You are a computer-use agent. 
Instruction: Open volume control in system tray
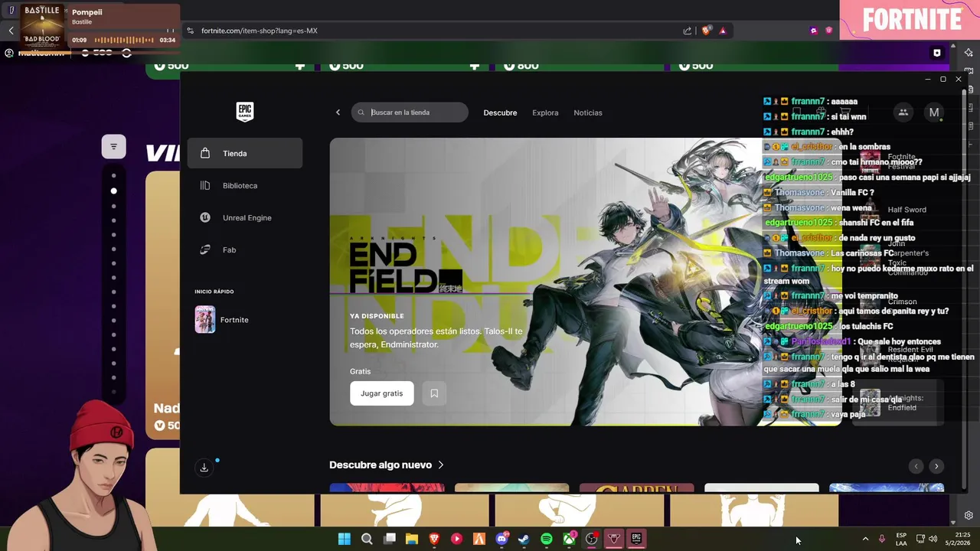(933, 539)
